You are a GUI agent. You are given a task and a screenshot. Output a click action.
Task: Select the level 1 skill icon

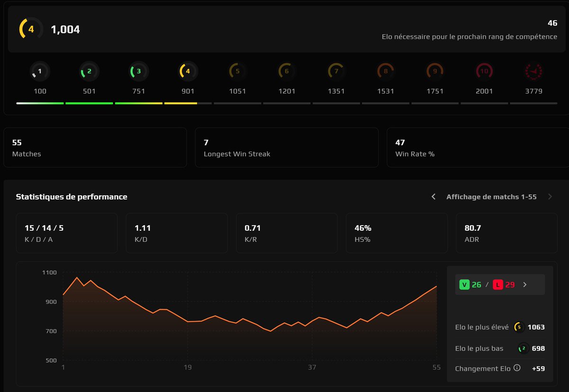pyautogui.click(x=40, y=72)
